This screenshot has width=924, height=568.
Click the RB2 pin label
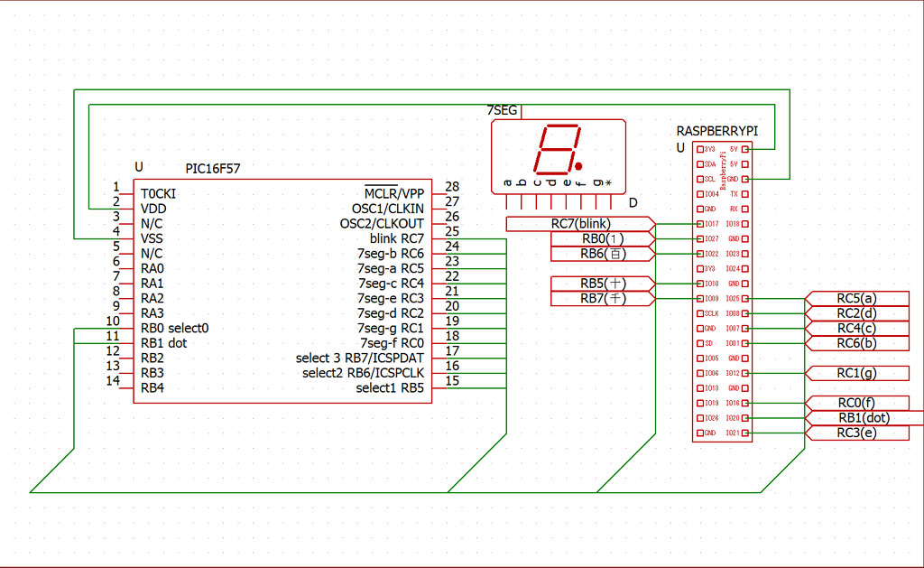(x=152, y=358)
